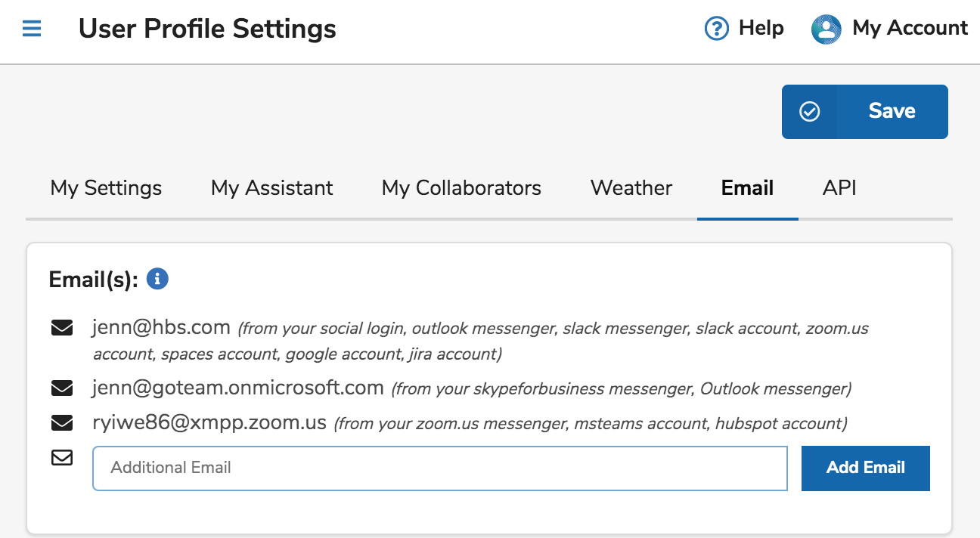Click the checkmark icon on Save button
The width and height of the screenshot is (980, 538).
[x=809, y=112]
